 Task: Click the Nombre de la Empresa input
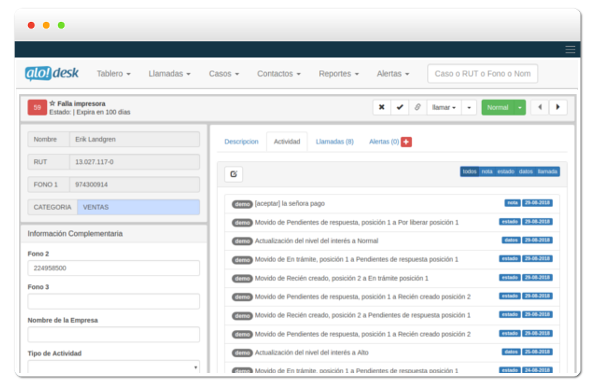click(x=114, y=334)
